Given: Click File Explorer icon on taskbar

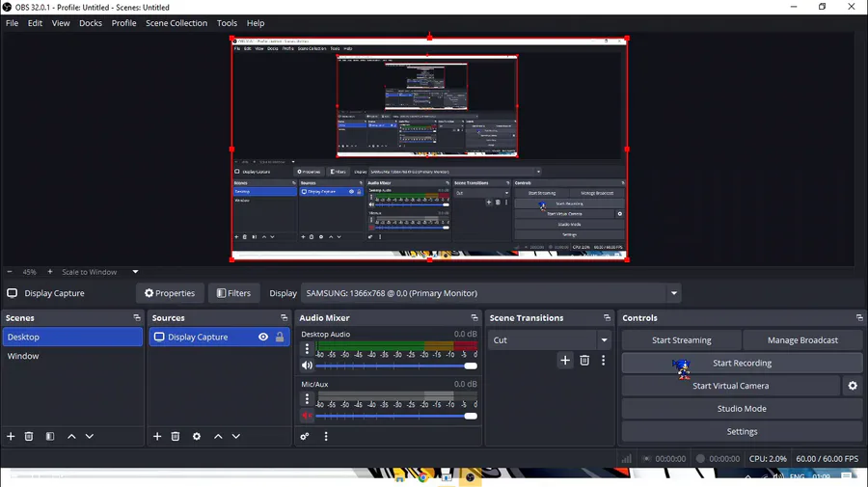Looking at the screenshot, I should pyautogui.click(x=399, y=477).
